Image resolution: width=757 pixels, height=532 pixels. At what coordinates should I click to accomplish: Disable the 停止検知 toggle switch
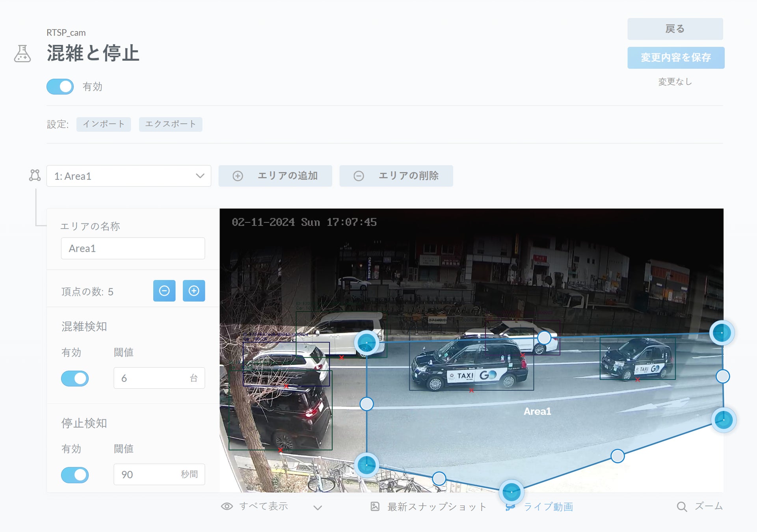click(75, 475)
